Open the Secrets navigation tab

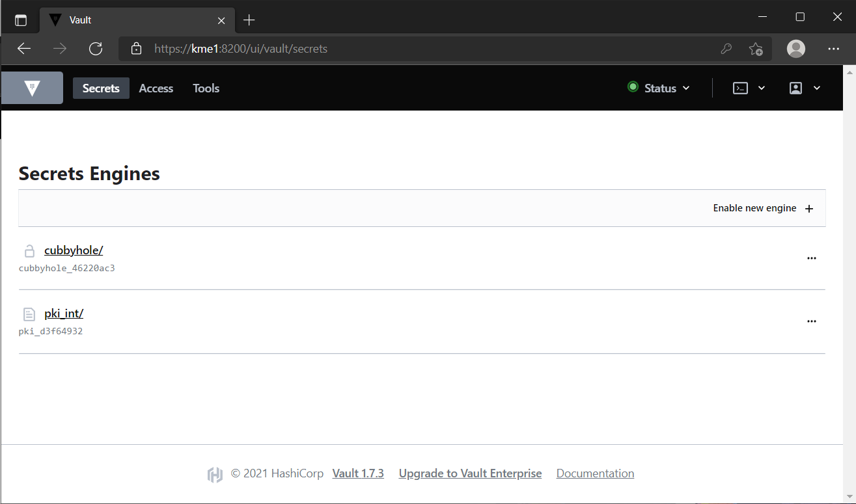pos(101,88)
